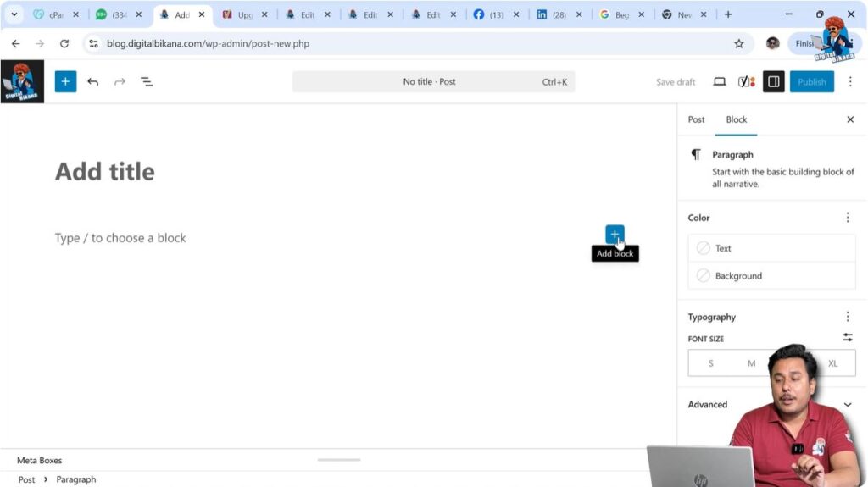This screenshot has width=868, height=487.
Task: Click the Publish button
Action: (811, 82)
